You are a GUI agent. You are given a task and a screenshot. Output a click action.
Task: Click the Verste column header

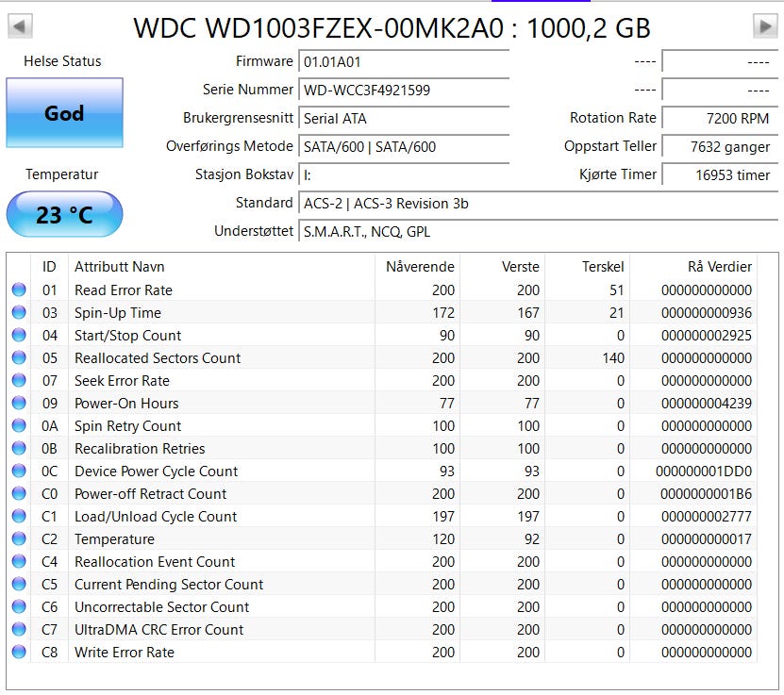tap(503, 267)
